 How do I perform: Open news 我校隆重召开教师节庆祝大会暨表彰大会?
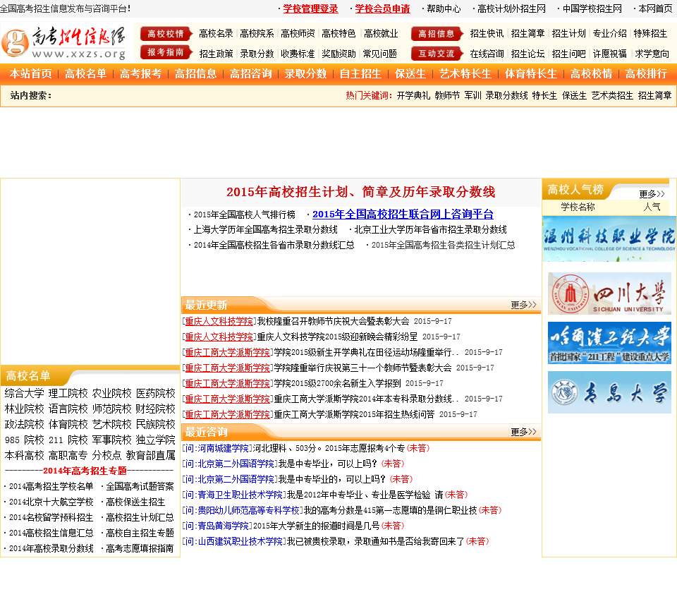coord(333,321)
